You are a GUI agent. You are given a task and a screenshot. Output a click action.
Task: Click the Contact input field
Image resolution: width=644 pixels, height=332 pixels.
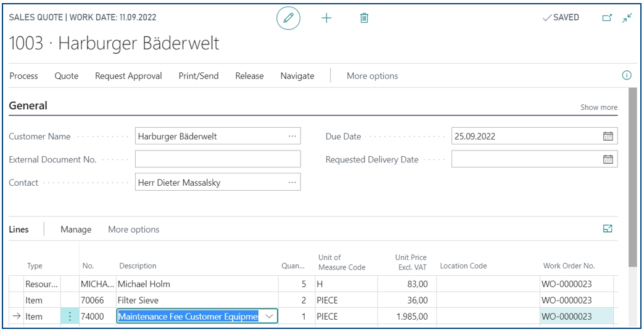[x=218, y=183]
